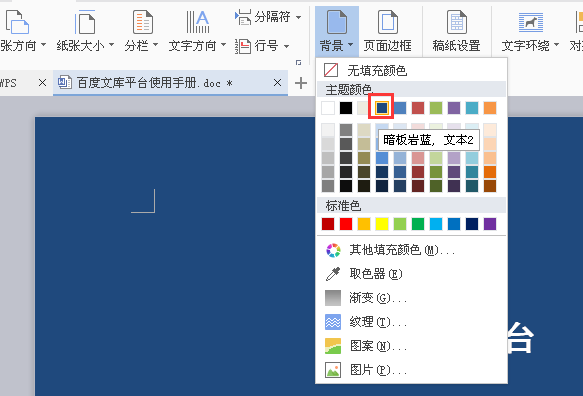The width and height of the screenshot is (583, 396).
Task: Pick the theme cream swatch
Action: [363, 108]
